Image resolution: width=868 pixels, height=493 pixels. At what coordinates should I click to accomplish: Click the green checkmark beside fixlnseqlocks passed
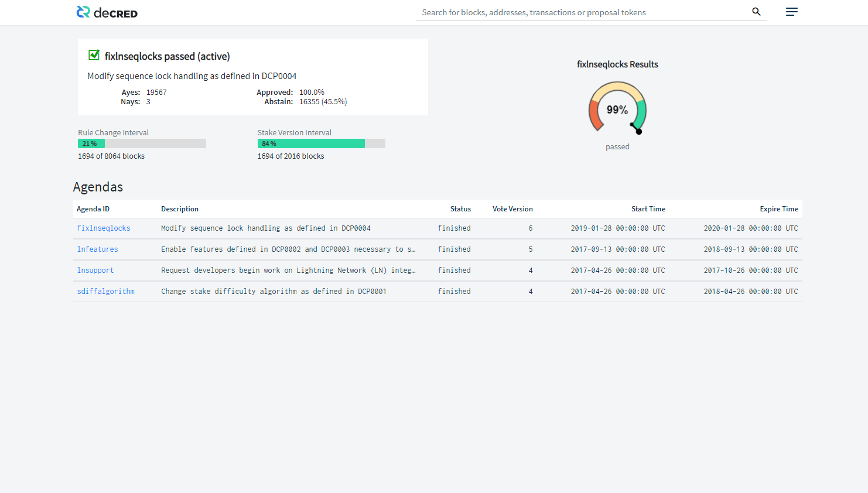94,55
